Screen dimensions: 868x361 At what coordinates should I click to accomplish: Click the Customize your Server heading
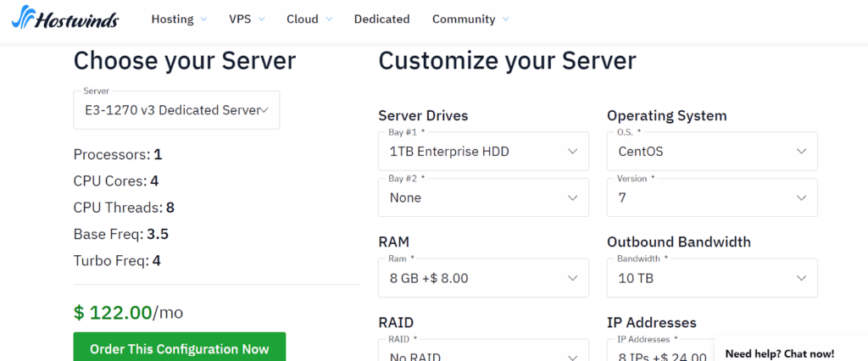pos(507,62)
